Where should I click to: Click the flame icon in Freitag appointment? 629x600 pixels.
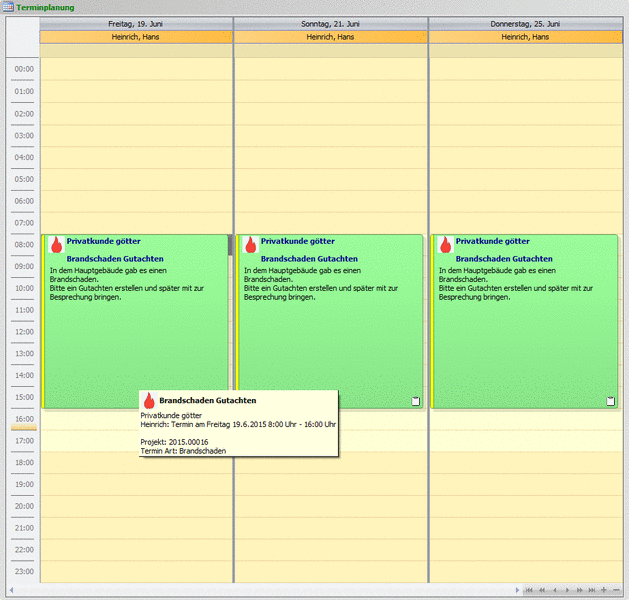pos(57,244)
